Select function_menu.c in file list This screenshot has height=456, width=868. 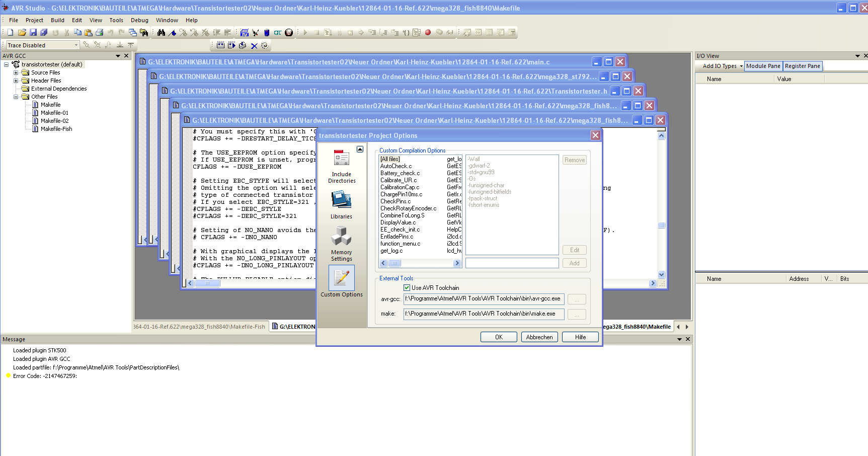[x=401, y=244]
